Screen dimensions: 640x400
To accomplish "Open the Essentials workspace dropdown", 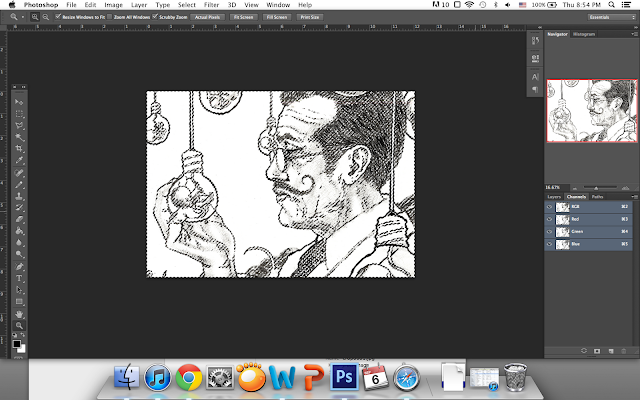I will click(x=611, y=17).
